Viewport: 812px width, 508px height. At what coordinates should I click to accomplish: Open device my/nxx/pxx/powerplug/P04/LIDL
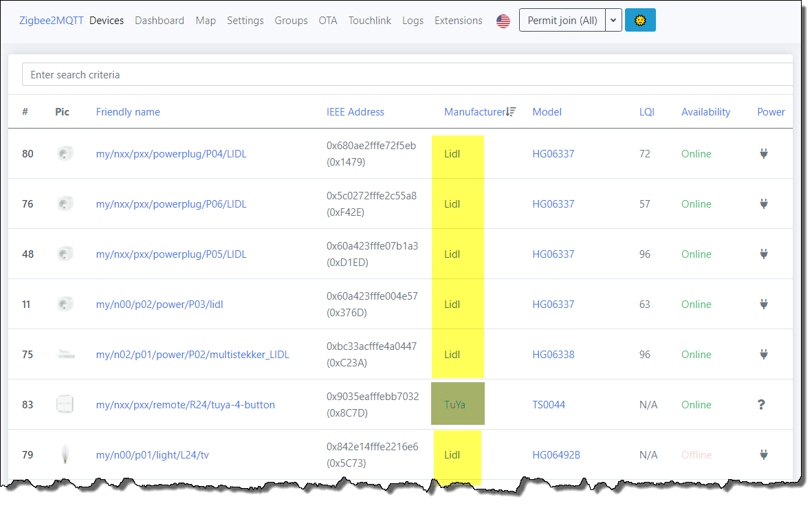click(171, 154)
